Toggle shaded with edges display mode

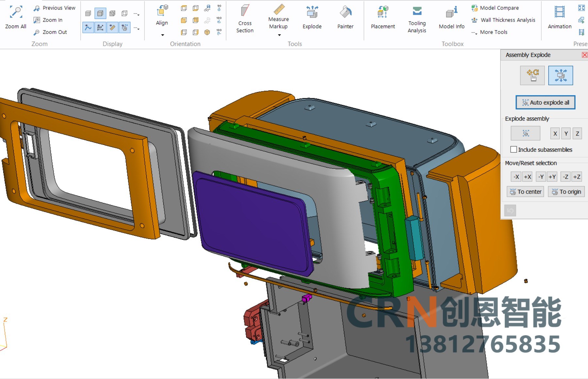click(x=100, y=13)
